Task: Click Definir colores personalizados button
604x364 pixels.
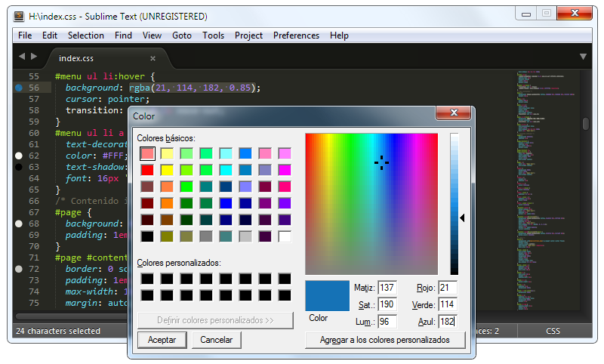Action: coord(215,320)
